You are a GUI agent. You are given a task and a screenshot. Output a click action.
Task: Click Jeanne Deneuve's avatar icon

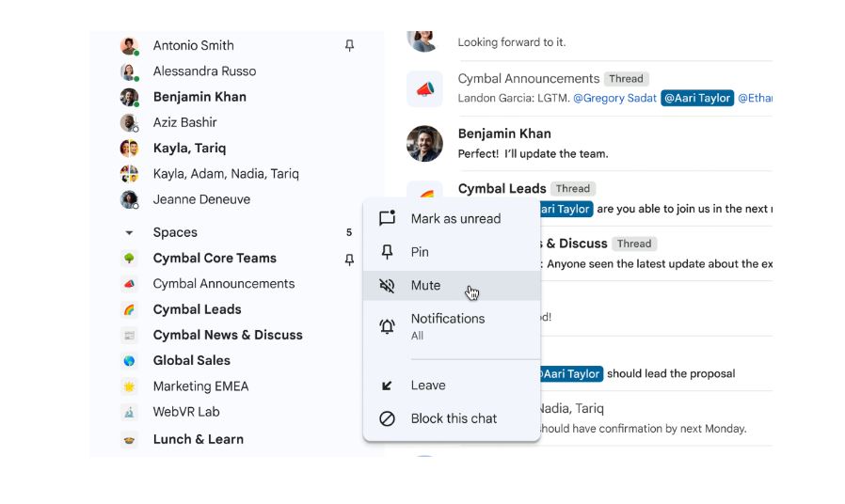pos(129,199)
